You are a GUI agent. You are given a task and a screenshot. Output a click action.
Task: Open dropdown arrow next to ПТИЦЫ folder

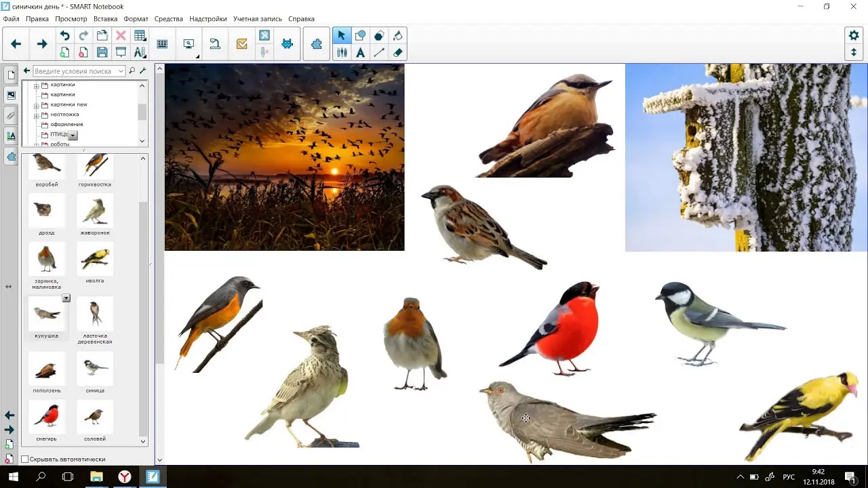click(x=73, y=136)
